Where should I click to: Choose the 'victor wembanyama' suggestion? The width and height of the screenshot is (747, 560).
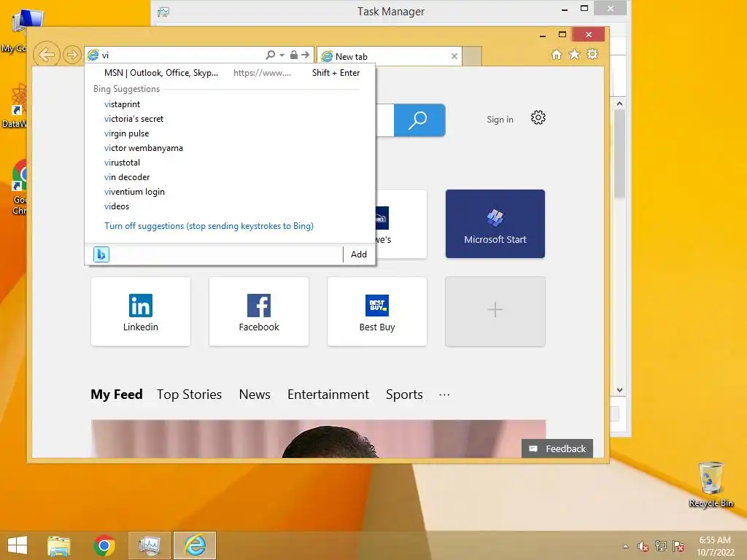click(x=144, y=148)
